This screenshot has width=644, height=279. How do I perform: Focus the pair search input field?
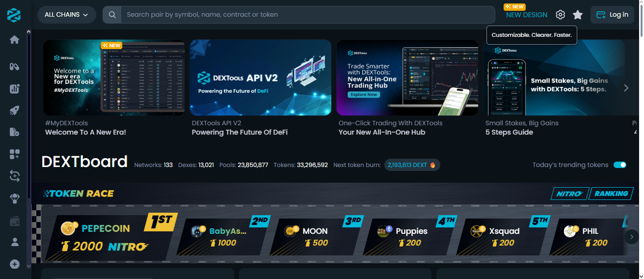point(308,15)
